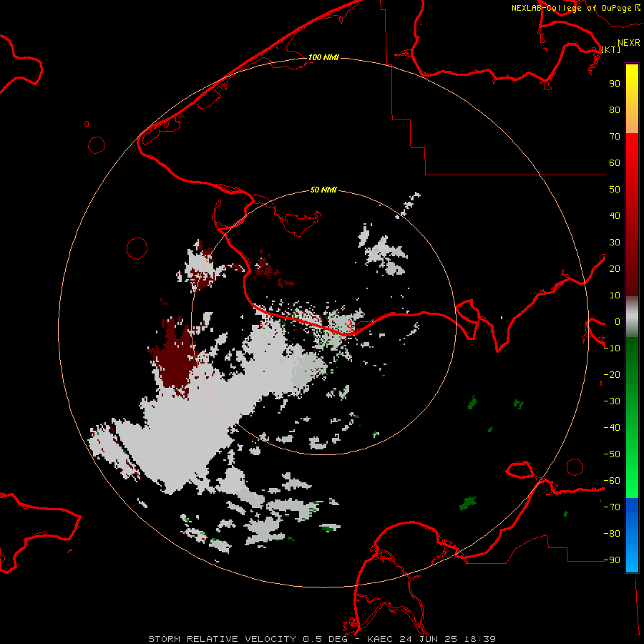Click the Storm Relative Velocity caption at bottom
The image size is (644, 644).
[x=321, y=639]
